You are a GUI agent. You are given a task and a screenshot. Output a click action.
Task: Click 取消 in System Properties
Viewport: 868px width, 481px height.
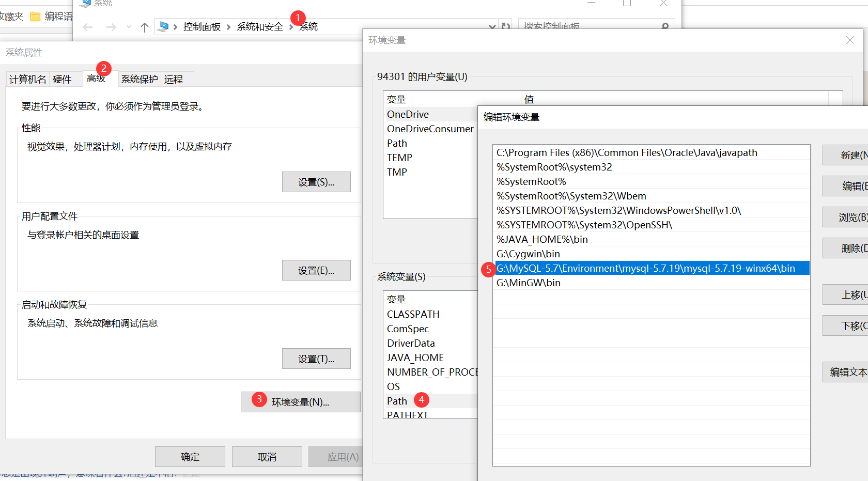[x=267, y=457]
